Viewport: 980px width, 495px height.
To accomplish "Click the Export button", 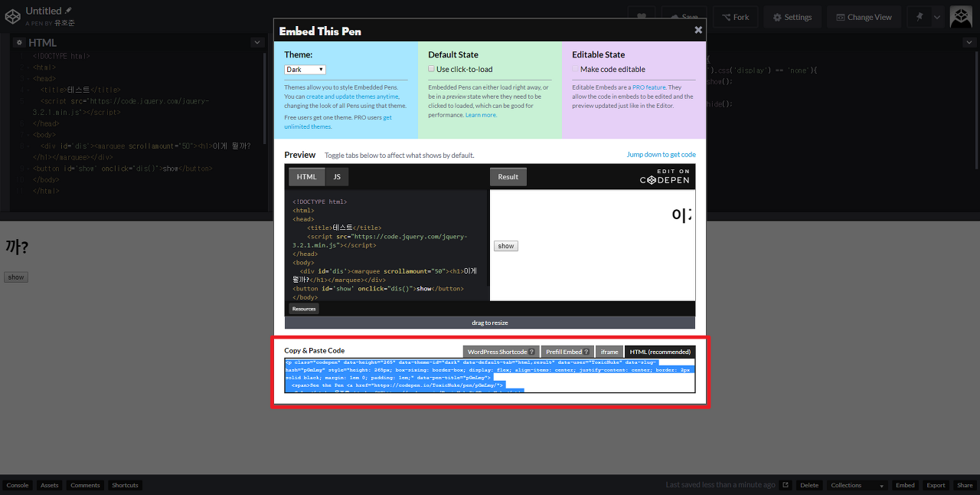I will [936, 485].
